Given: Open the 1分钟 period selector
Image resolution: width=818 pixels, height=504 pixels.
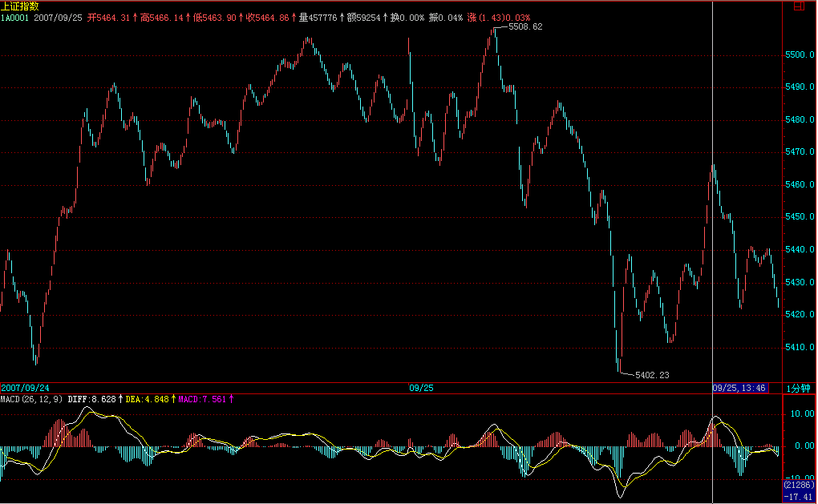Looking at the screenshot, I should click(x=799, y=388).
